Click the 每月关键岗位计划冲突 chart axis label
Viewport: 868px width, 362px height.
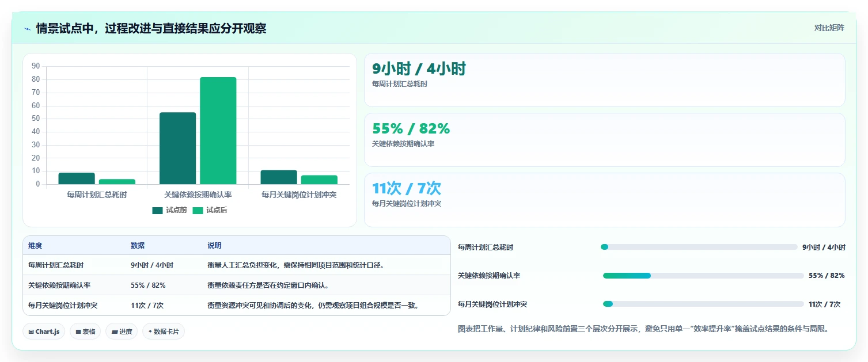coord(299,195)
